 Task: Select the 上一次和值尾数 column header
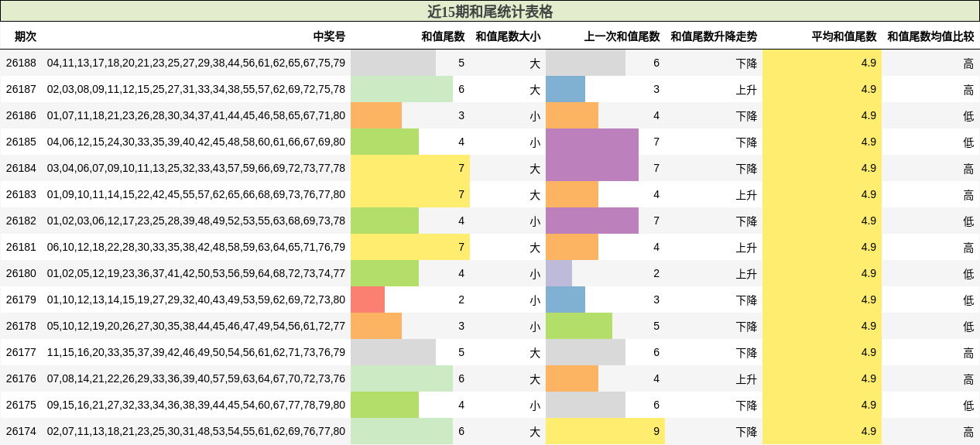(x=622, y=36)
